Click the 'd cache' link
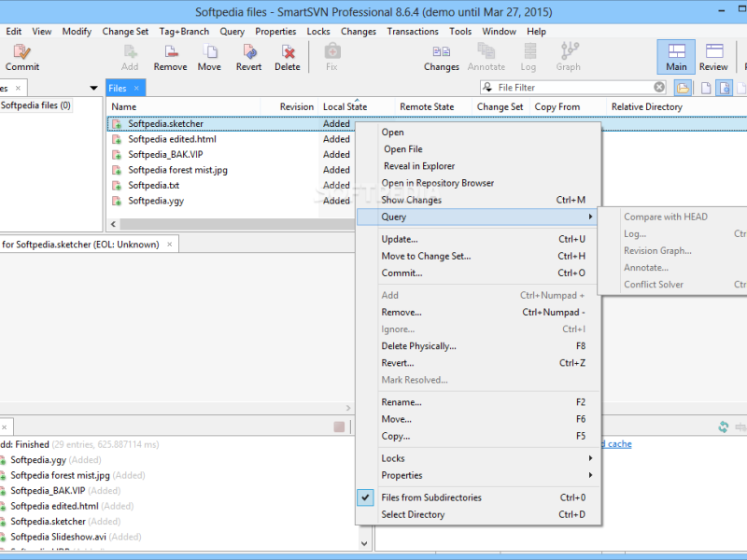Screen dimensions: 747x560 tap(617, 444)
